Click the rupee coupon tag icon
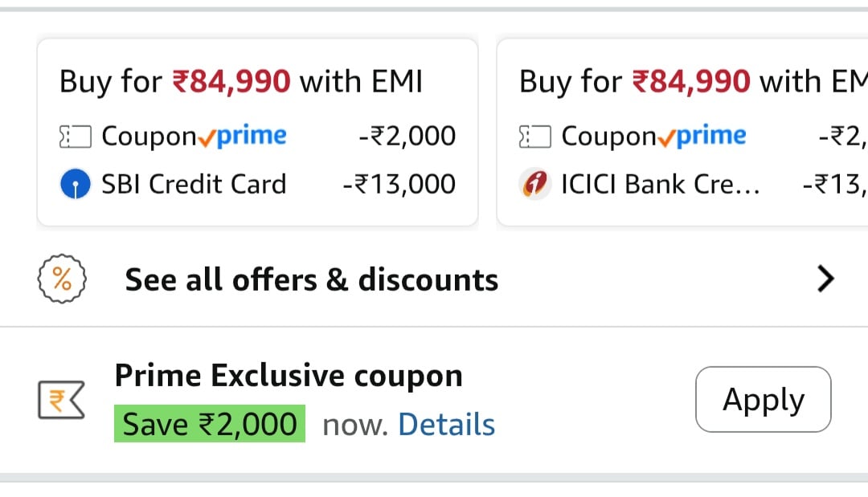Image resolution: width=868 pixels, height=497 pixels. pos(61,400)
